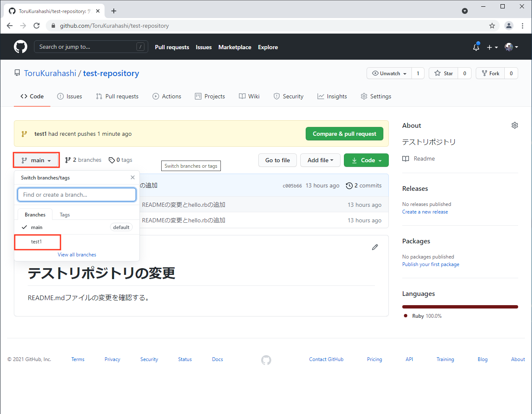Viewport: 532px width, 414px height.
Task: Click Create a new release
Action: [425, 212]
